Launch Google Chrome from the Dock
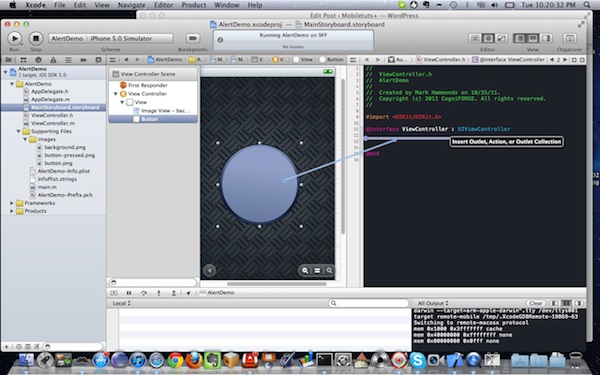 point(176,360)
